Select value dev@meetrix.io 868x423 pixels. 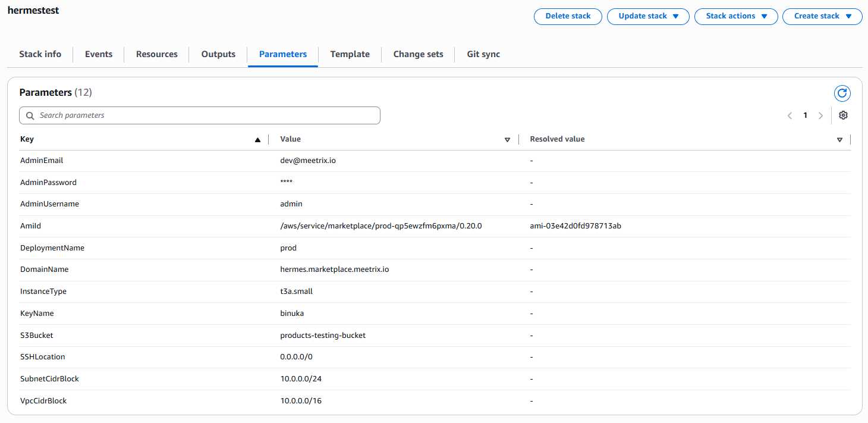tap(308, 161)
